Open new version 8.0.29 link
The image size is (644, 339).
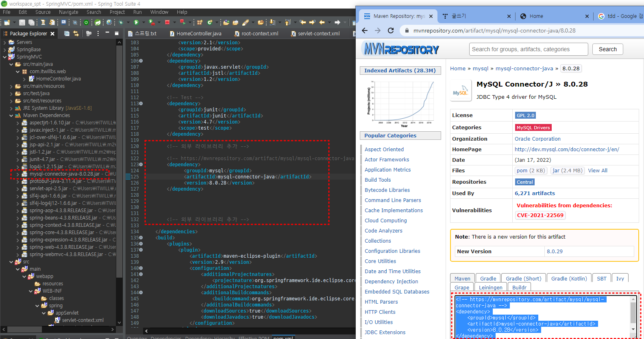555,252
